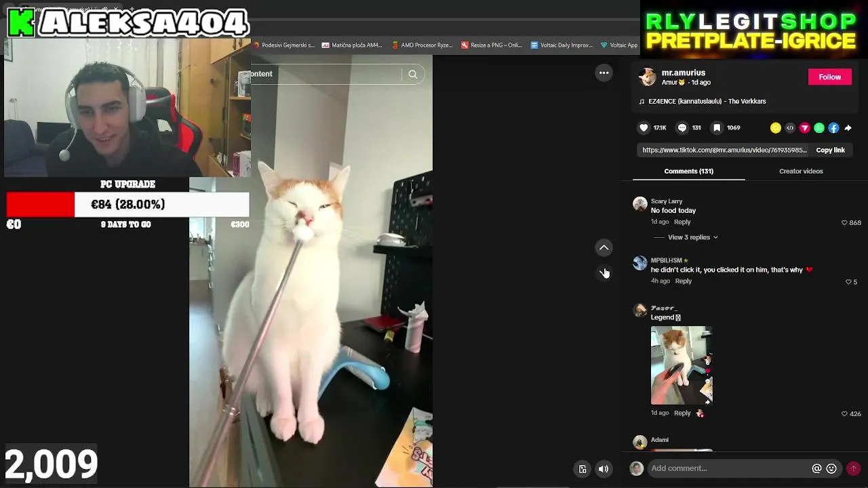
Task: Click the yellow repost icon
Action: [776, 128]
